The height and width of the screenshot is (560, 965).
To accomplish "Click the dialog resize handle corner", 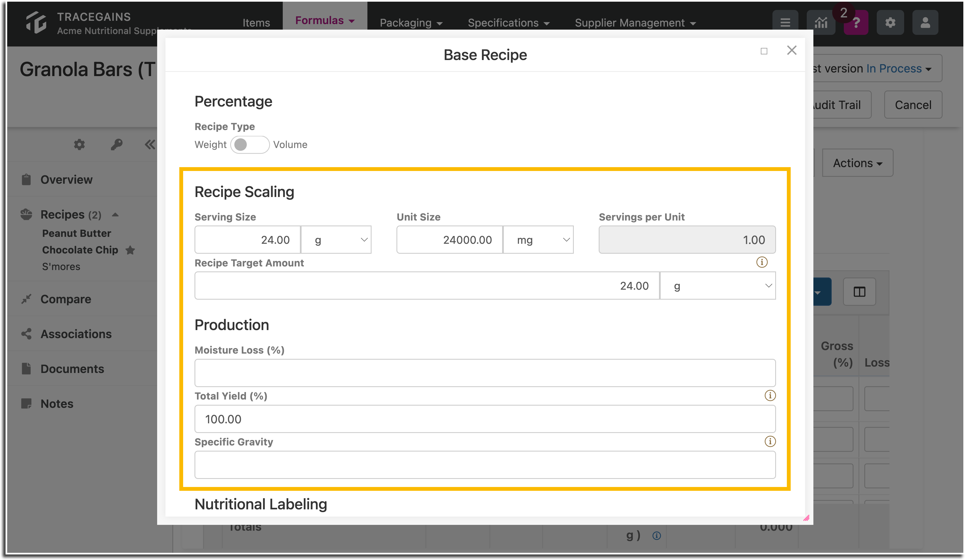I will pyautogui.click(x=806, y=518).
